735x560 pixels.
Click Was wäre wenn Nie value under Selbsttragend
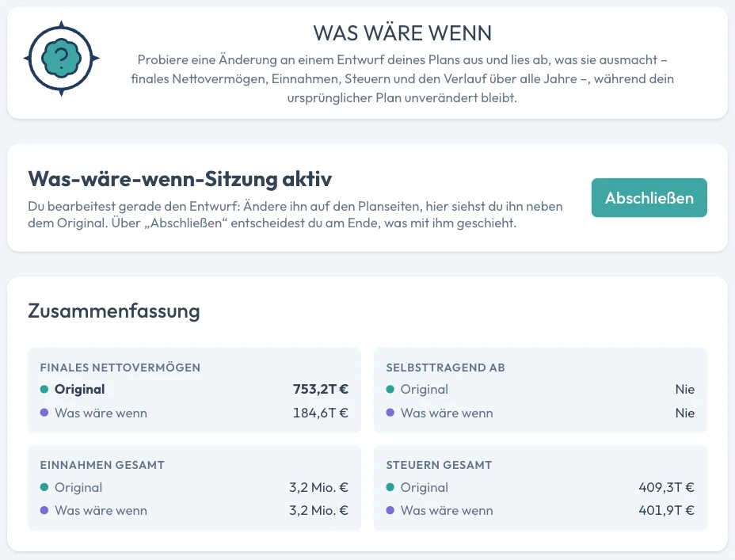click(x=685, y=413)
